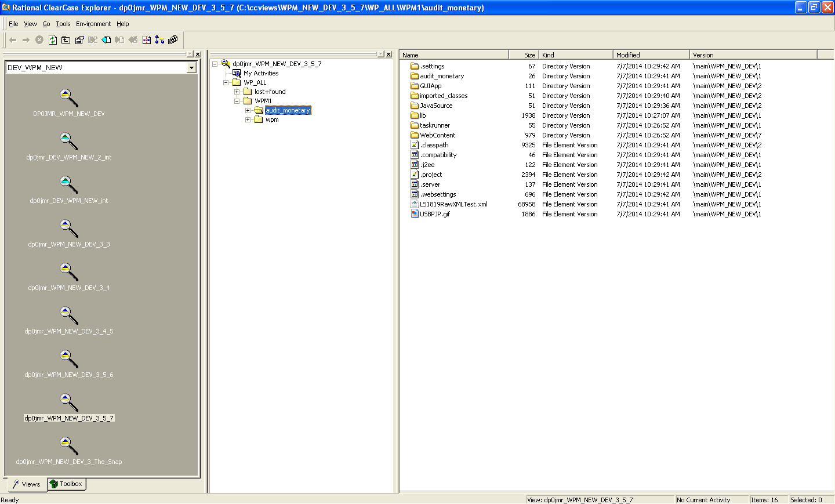Image resolution: width=835 pixels, height=504 pixels.
Task: Select the dp0jmr_WPM_NEW_DEV_3_5_6 view icon
Action: [68, 358]
